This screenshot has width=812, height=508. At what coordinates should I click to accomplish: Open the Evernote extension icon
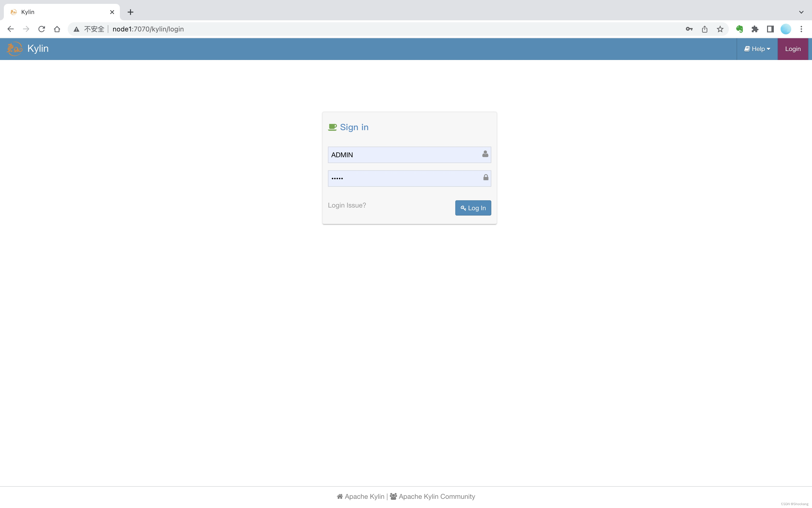point(739,29)
